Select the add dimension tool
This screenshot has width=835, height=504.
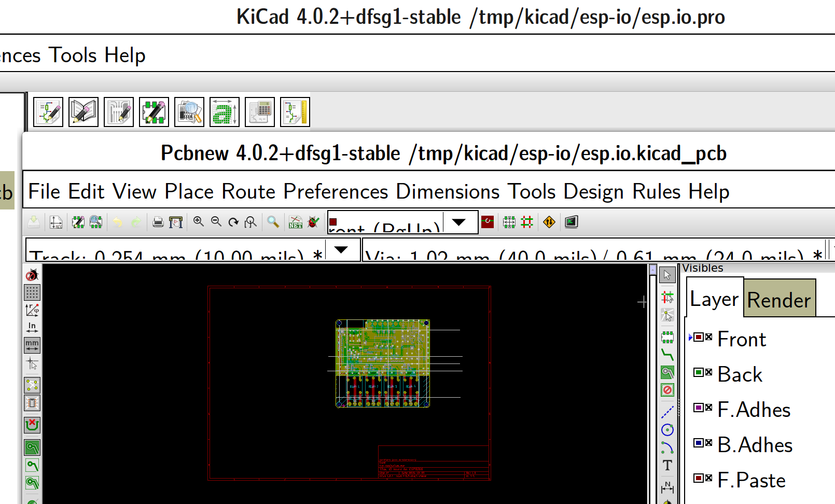[667, 487]
